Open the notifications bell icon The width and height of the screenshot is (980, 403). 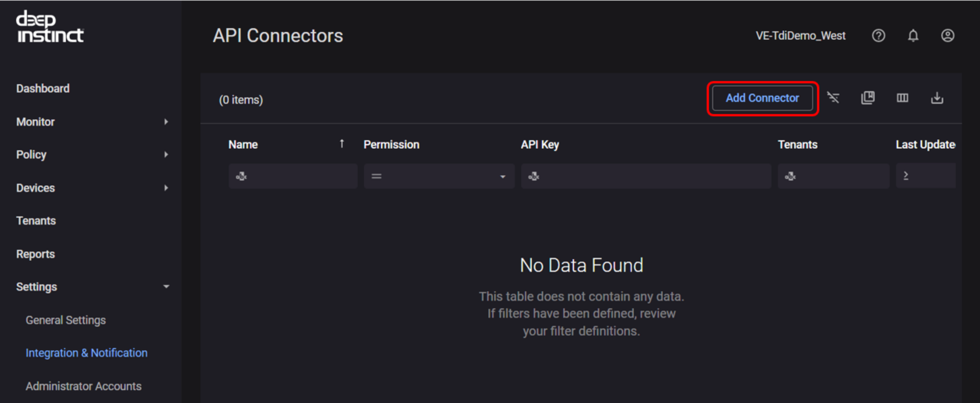913,36
